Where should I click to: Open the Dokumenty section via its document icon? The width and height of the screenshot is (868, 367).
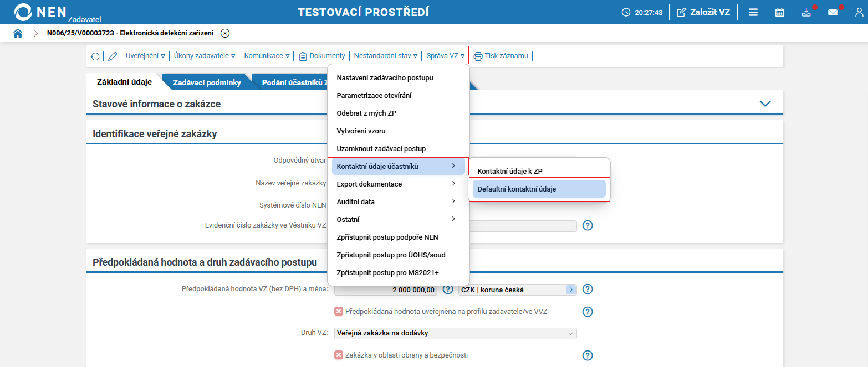click(x=303, y=55)
